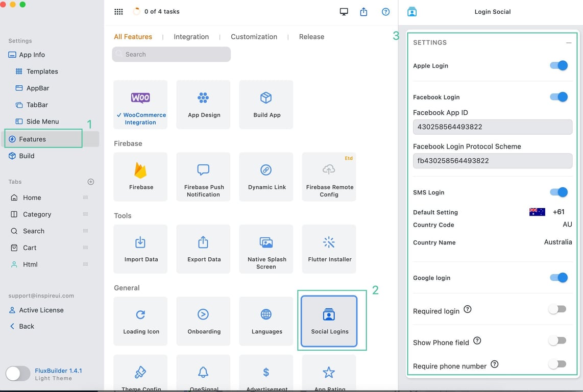This screenshot has height=392, width=583.
Task: Open the Dynamic Link feature card
Action: tap(266, 177)
